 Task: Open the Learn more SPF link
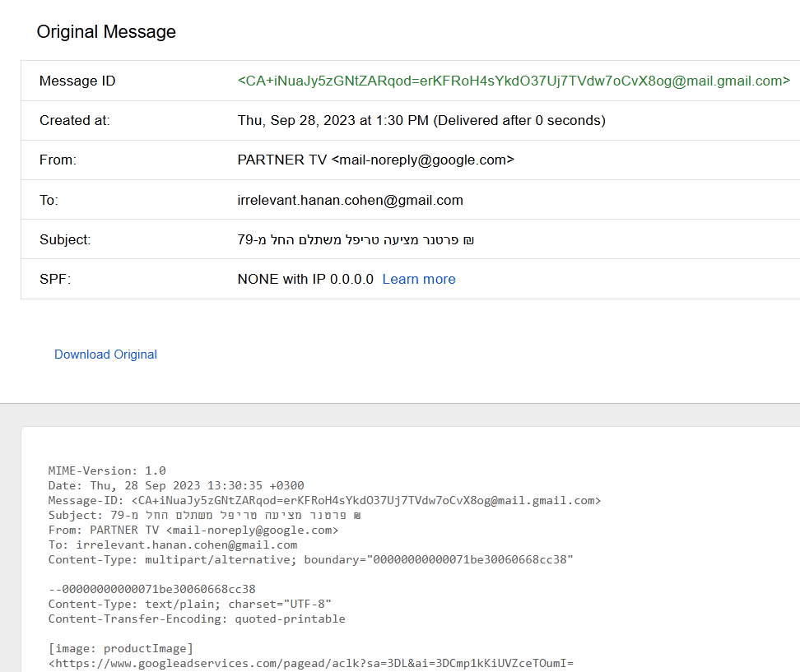(x=419, y=280)
